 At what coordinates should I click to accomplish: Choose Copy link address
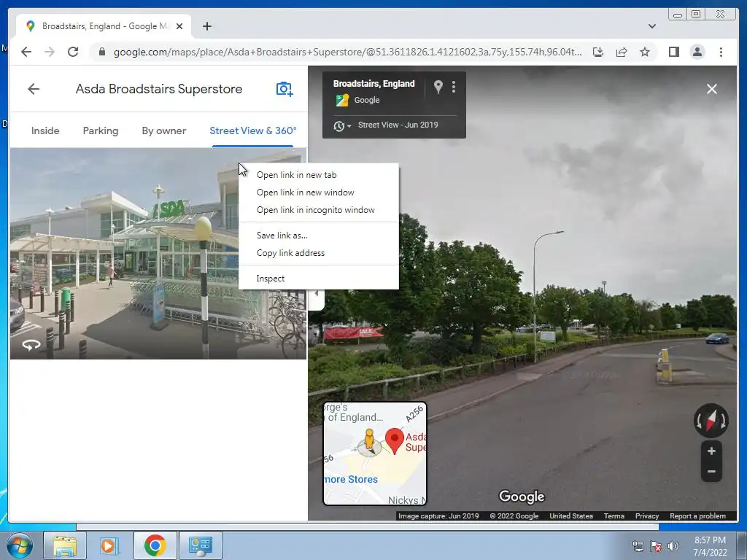318,253
